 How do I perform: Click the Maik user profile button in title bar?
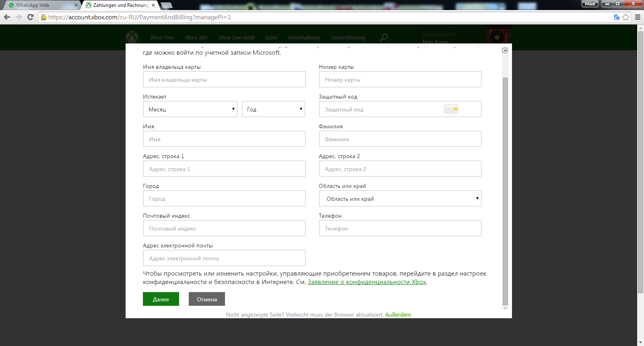click(590, 4)
